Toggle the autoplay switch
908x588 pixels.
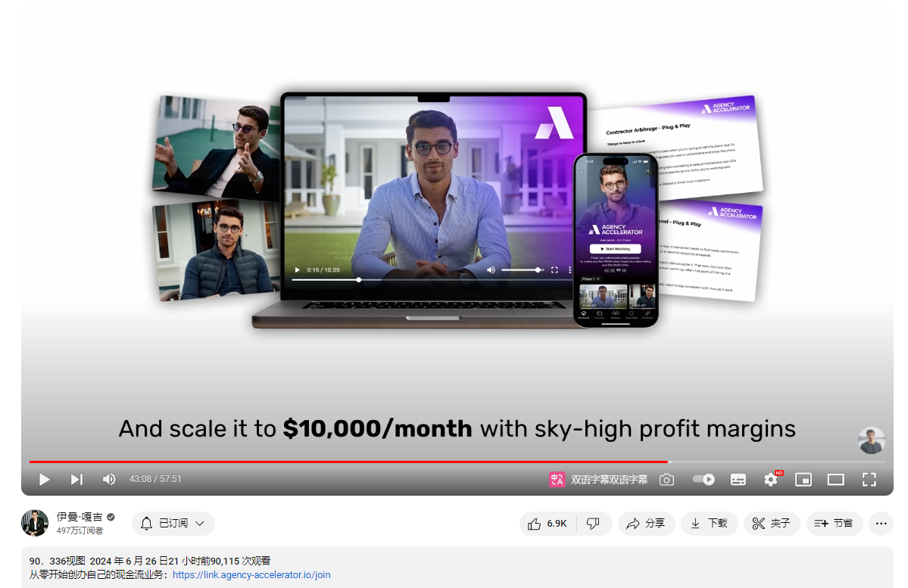click(x=704, y=479)
